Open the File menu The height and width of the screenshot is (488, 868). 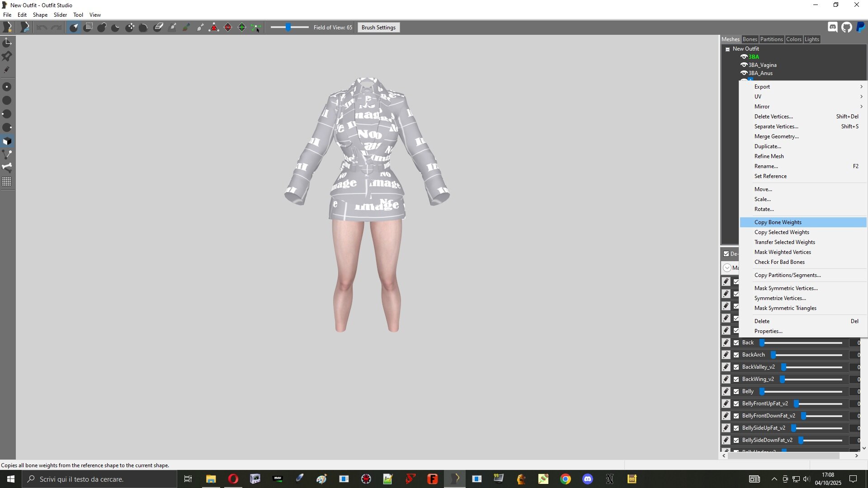coord(7,15)
